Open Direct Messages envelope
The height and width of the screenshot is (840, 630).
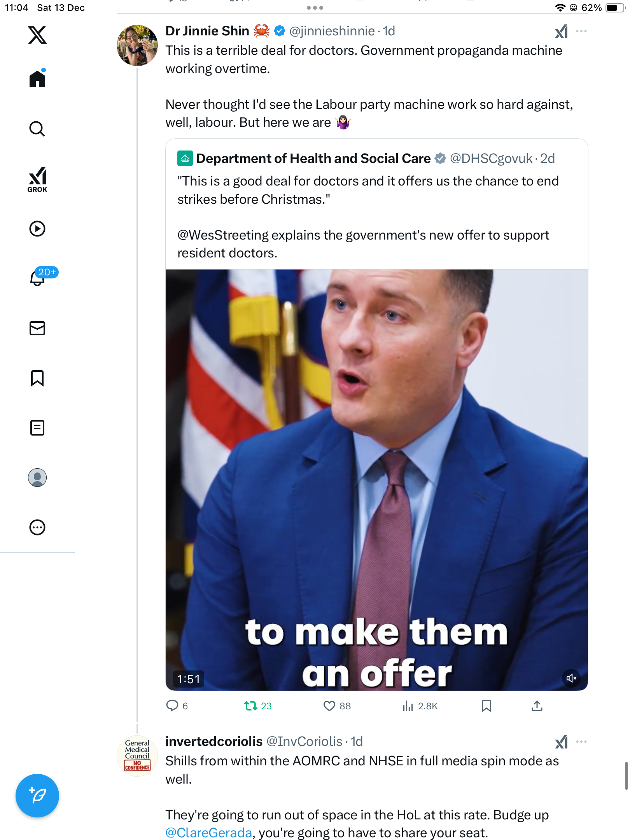37,328
